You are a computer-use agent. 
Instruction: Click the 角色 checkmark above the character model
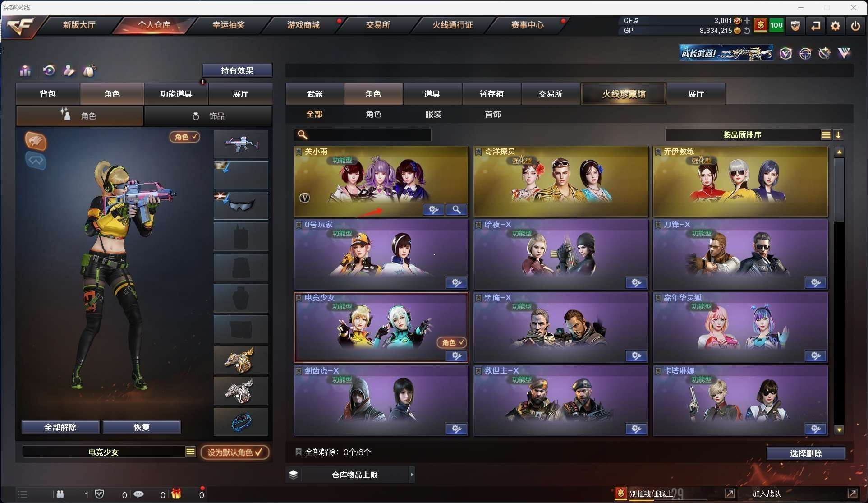[x=184, y=137]
